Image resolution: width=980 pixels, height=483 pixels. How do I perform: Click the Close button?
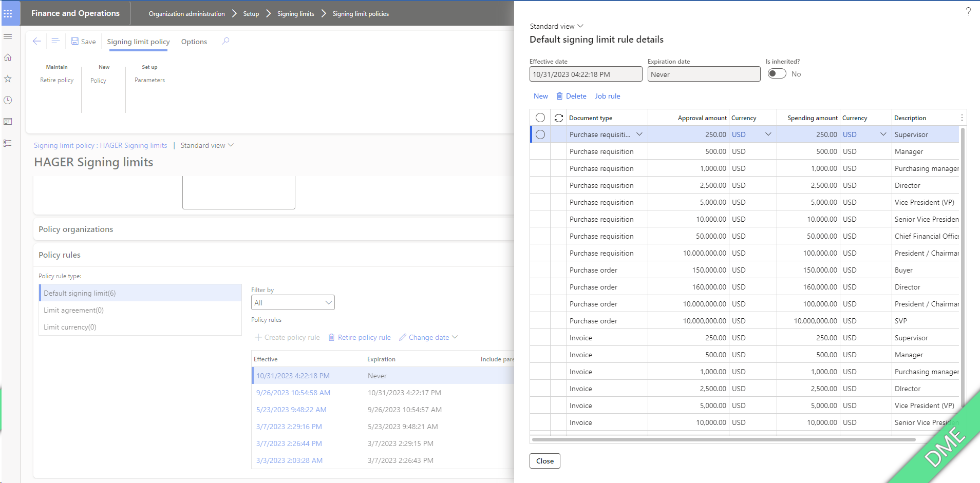(545, 461)
